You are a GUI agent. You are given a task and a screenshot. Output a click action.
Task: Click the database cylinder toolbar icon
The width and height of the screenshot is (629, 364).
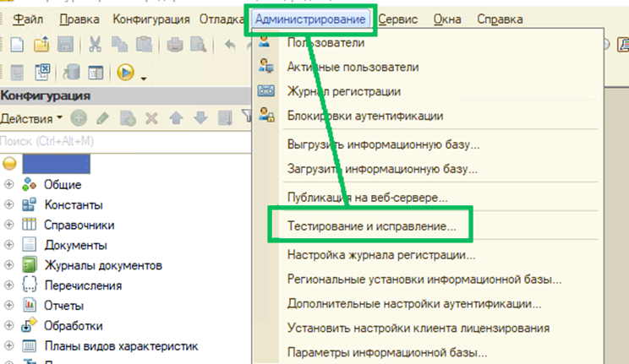(x=71, y=73)
